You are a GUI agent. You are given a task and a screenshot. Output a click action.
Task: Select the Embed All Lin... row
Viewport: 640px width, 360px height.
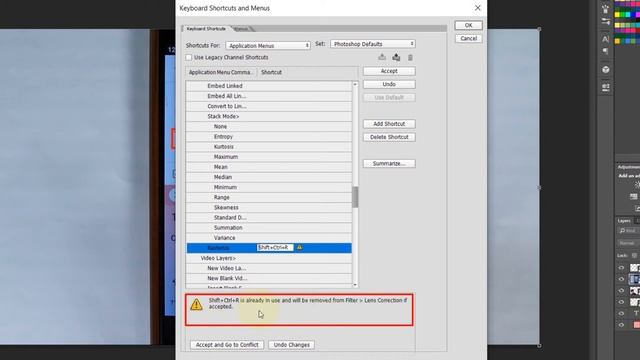(269, 96)
